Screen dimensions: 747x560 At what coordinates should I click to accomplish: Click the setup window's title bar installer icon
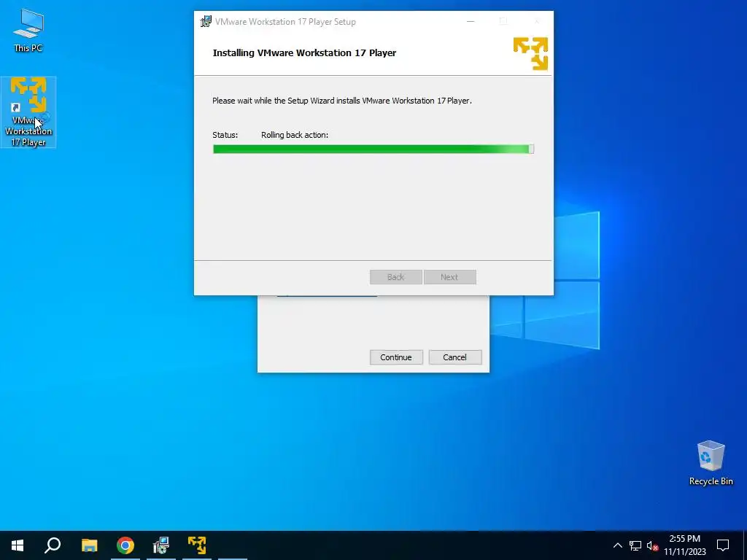coord(206,21)
